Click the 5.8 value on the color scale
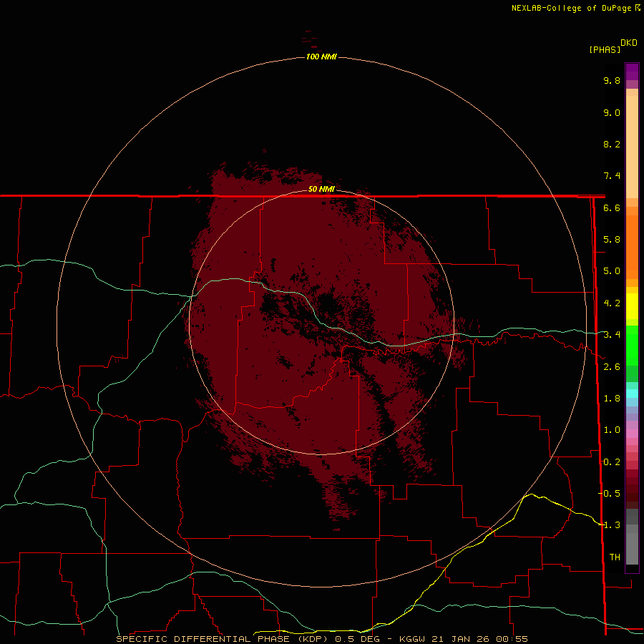Screen dimensions: 644x644 pos(612,239)
